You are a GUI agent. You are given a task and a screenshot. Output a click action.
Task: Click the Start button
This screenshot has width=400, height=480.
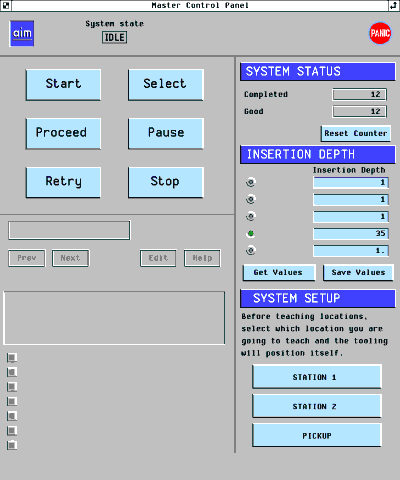click(x=63, y=85)
